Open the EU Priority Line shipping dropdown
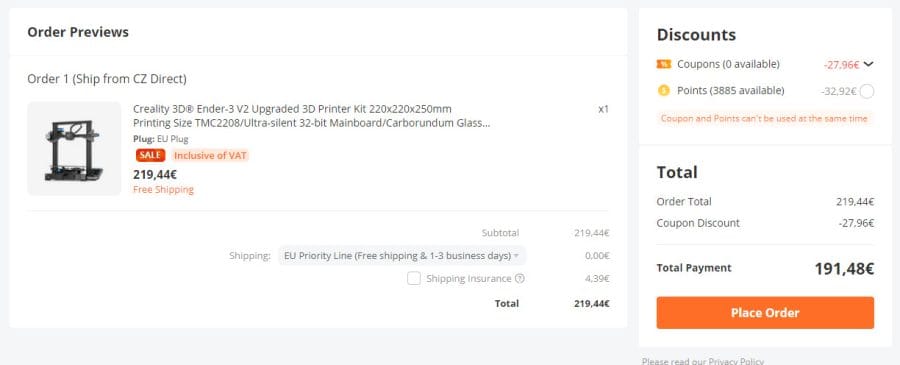 (x=402, y=256)
